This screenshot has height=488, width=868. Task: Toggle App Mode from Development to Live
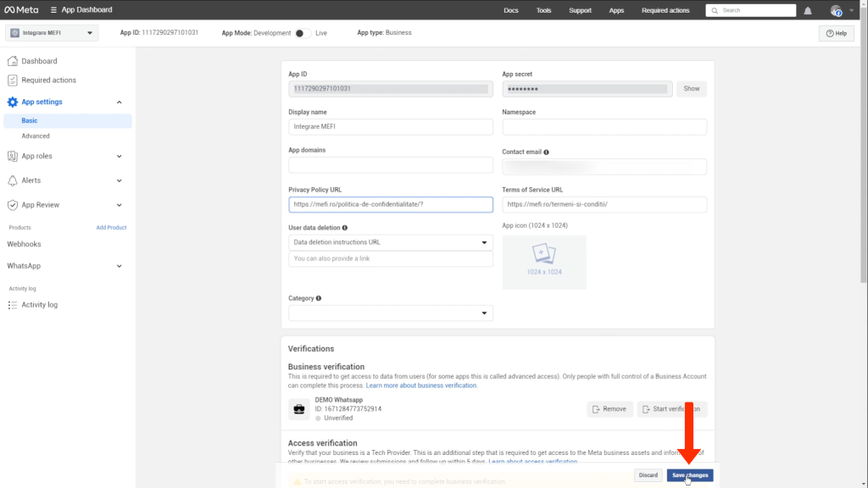pyautogui.click(x=303, y=33)
